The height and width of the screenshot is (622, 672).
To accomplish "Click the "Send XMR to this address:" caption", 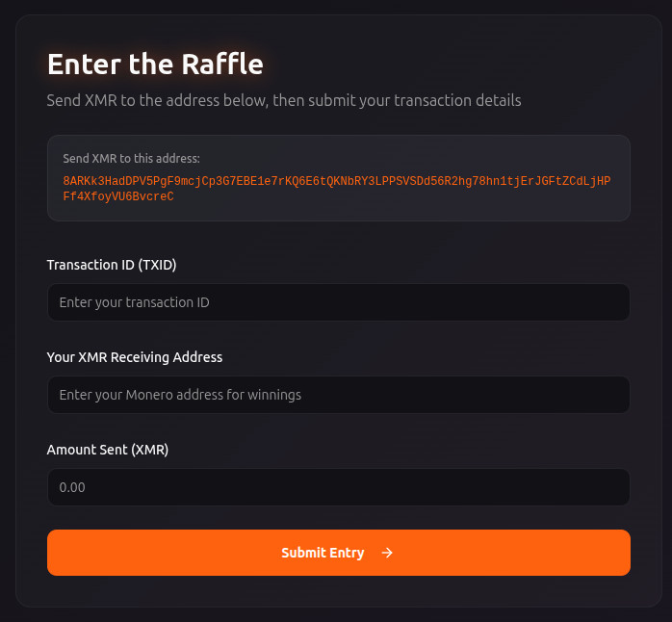I will tap(131, 158).
